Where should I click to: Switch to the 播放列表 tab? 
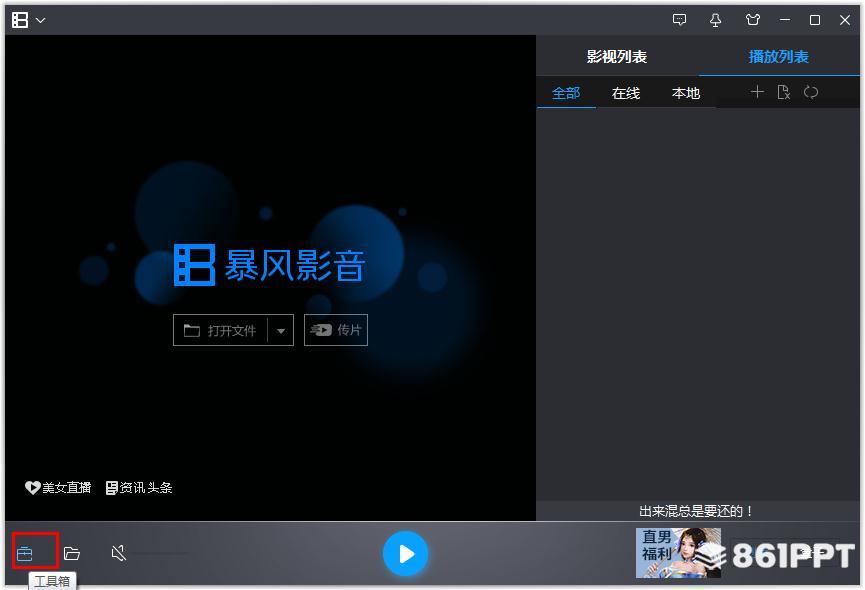(778, 56)
